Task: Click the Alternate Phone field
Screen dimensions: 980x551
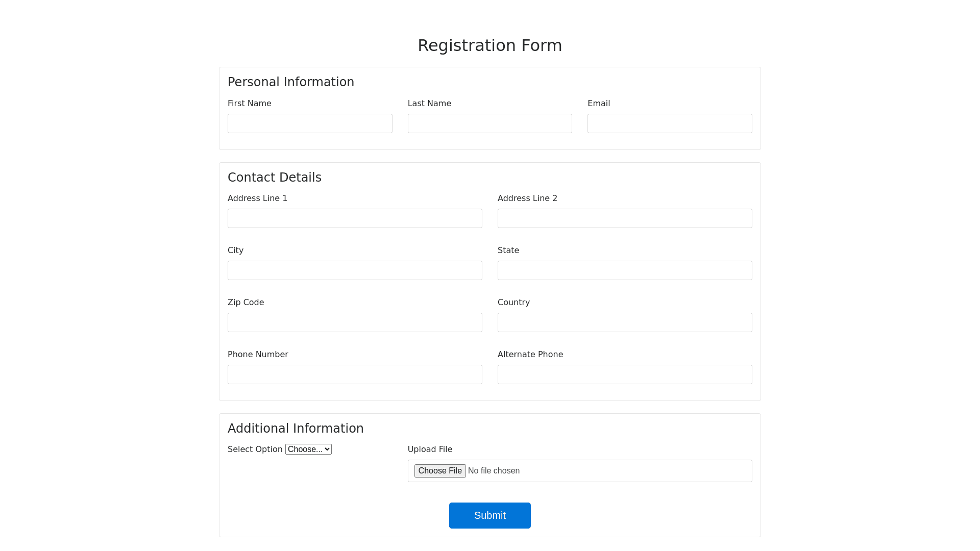Action: pyautogui.click(x=624, y=374)
